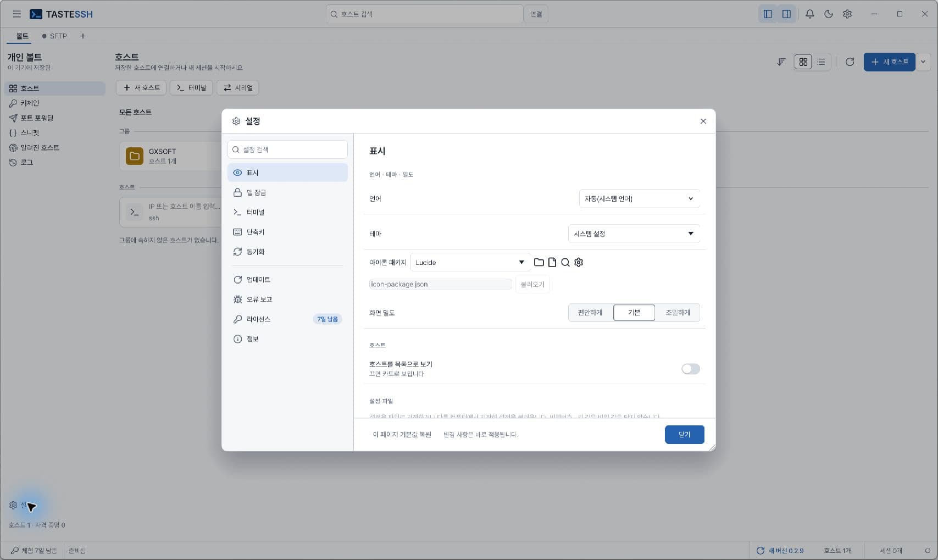
Task: Set screen density to 조밀하게
Action: pyautogui.click(x=678, y=312)
